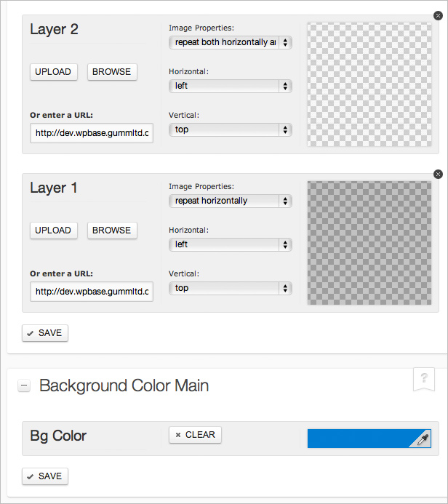Open Layer 2 Image Properties dropdown
This screenshot has height=504, width=448.
click(230, 42)
